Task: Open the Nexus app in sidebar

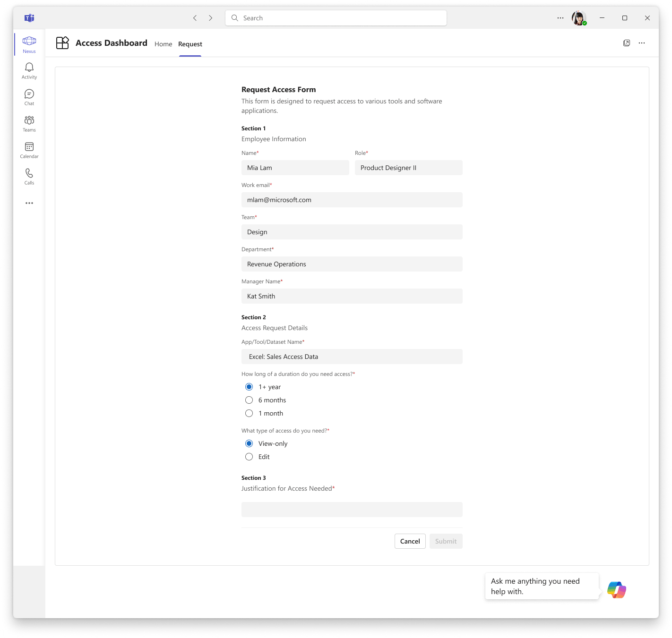Action: pos(29,44)
